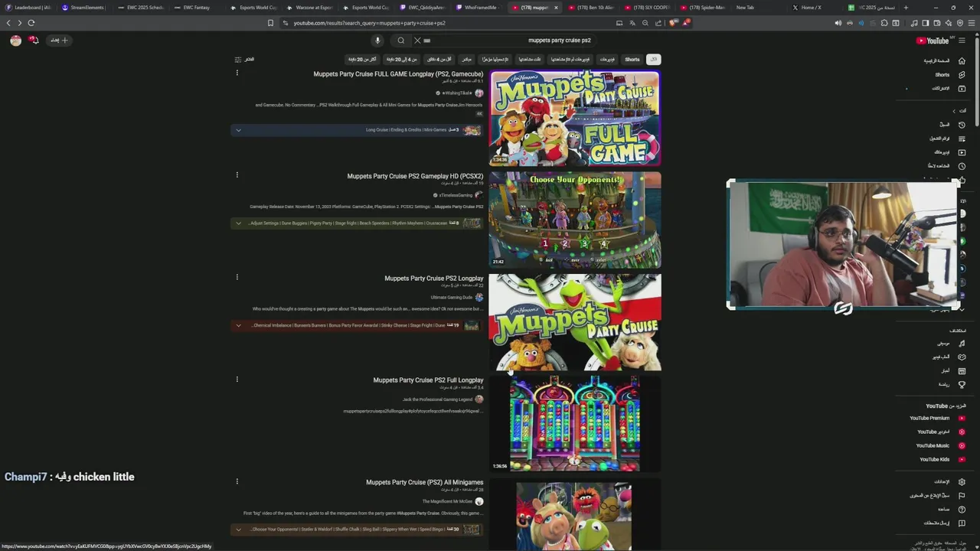Open FULL GAME Longplay video thumbnail
The width and height of the screenshot is (980, 551).
pyautogui.click(x=575, y=119)
